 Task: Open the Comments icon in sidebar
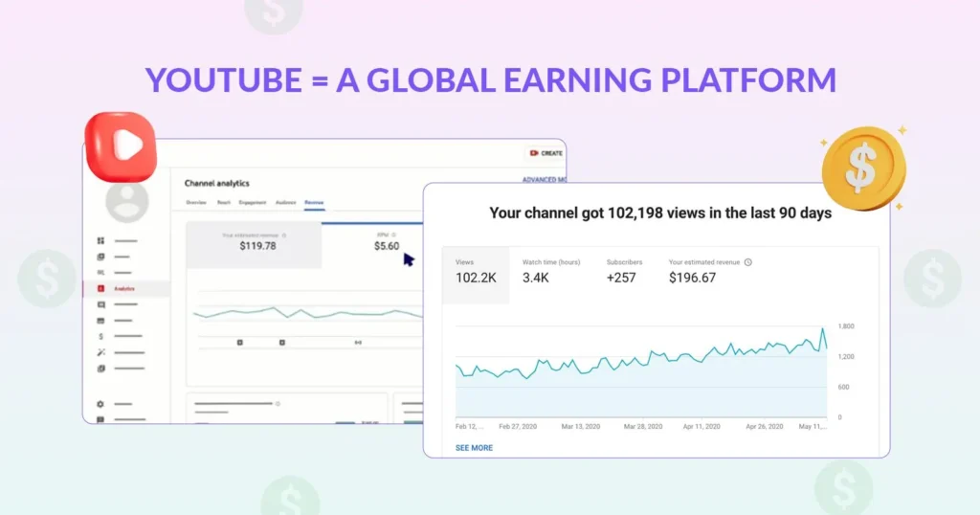(100, 304)
